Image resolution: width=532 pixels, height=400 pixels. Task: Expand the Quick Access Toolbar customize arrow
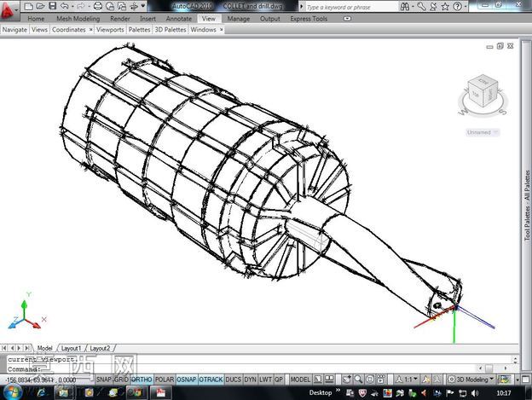(143, 6)
